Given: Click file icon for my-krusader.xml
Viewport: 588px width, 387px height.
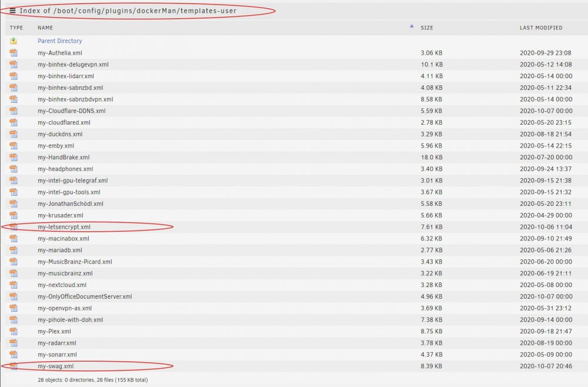Looking at the screenshot, I should [14, 216].
